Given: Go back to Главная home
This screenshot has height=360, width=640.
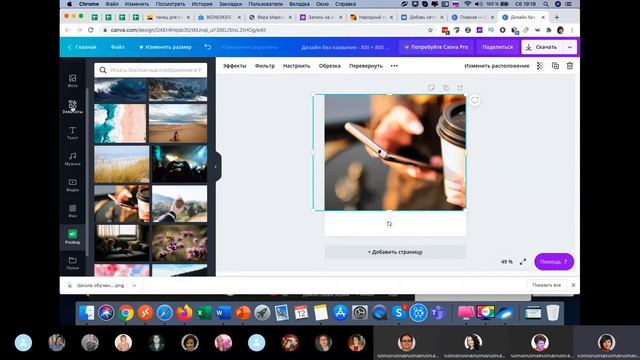Looking at the screenshot, I should 82,47.
